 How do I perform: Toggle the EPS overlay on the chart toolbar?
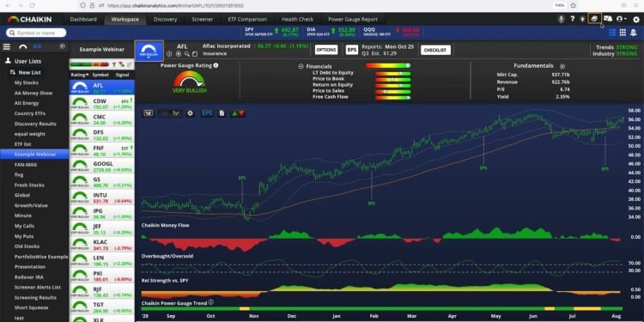208,113
